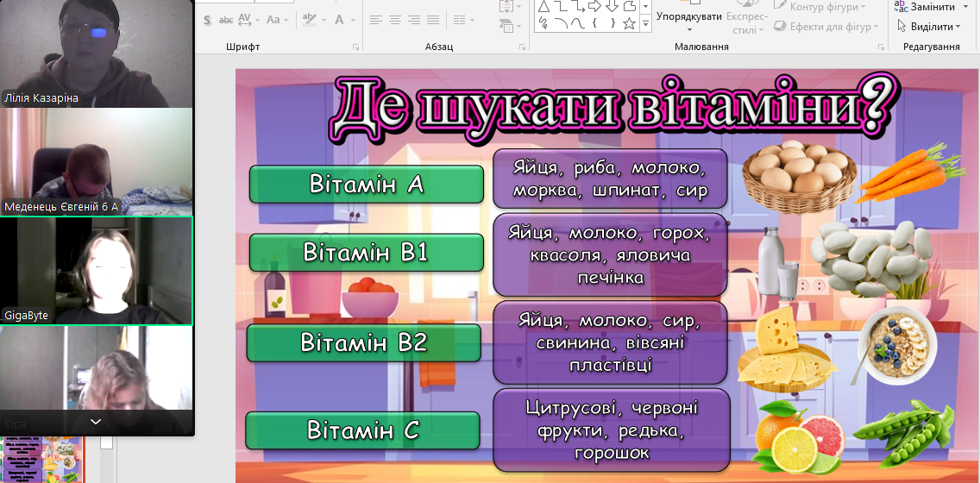Toggle text shadow formatting (S)
The height and width of the screenshot is (483, 980).
(208, 20)
